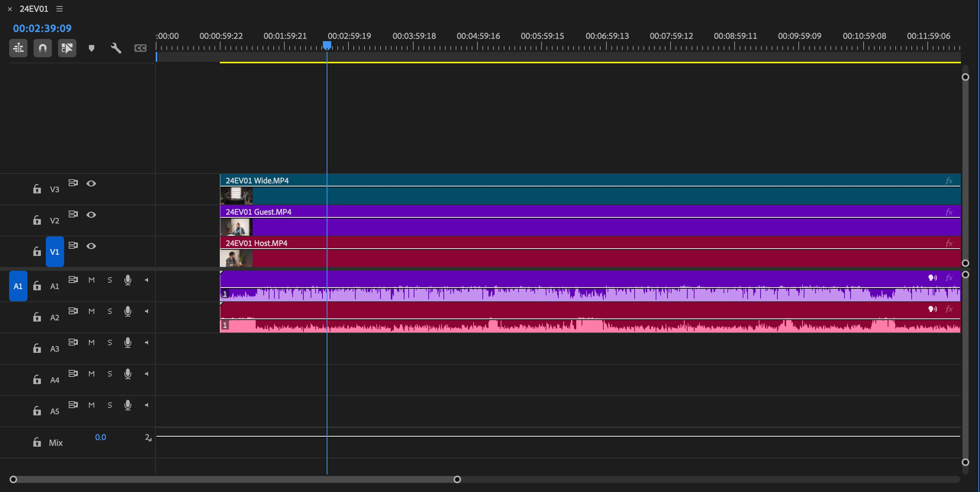Enable voice-over record on A1
This screenshot has height=492, width=980.
pyautogui.click(x=128, y=280)
